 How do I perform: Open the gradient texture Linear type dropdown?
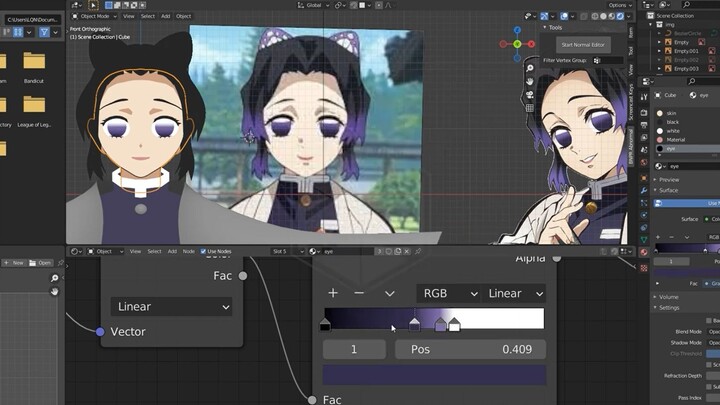pos(171,306)
